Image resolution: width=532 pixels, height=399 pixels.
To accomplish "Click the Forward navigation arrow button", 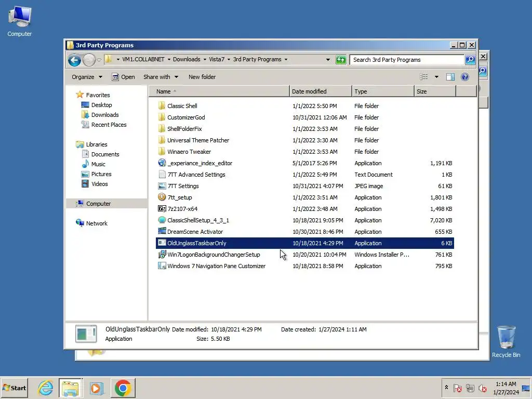I will (x=89, y=60).
